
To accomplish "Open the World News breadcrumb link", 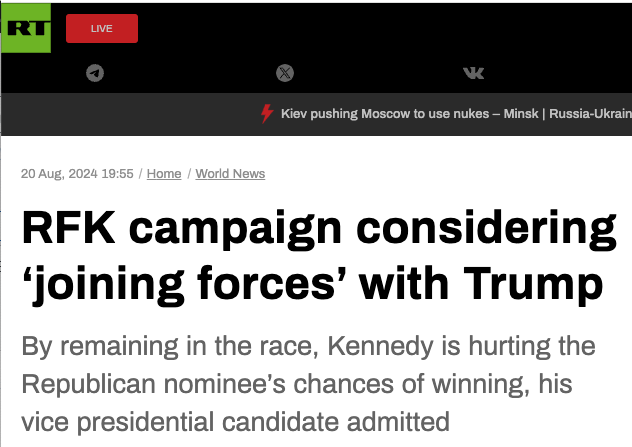I will coord(230,173).
